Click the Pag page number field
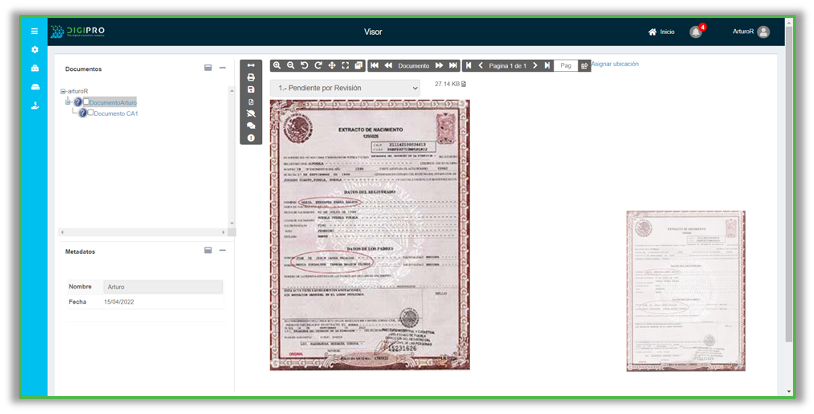The image size is (814, 414). (x=566, y=65)
